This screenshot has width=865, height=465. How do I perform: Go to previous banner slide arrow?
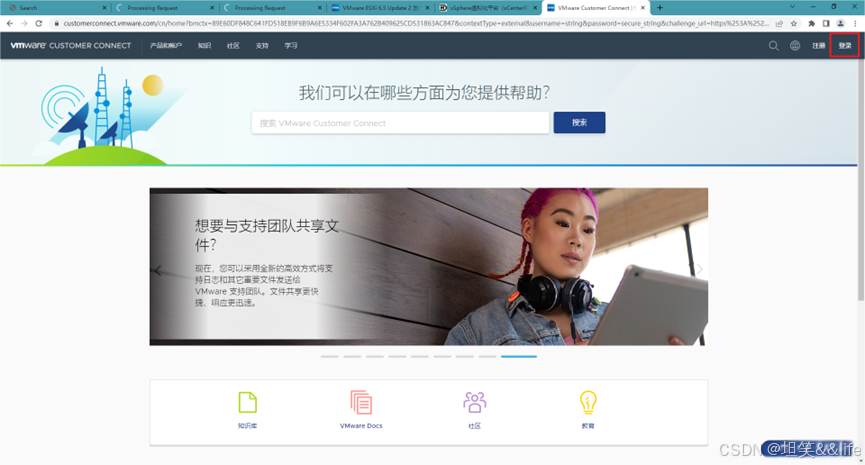click(158, 270)
